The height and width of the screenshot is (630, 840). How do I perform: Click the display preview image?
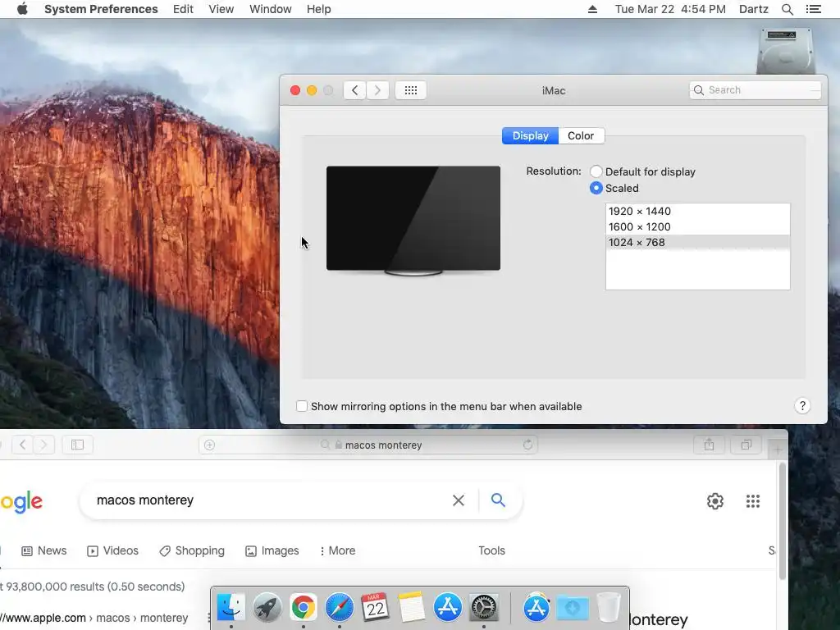tap(413, 220)
